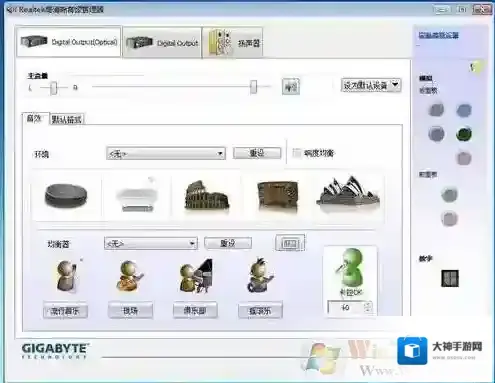495x383 pixels.
Task: Click the pink front-panel microphone jack
Action: coord(449,219)
